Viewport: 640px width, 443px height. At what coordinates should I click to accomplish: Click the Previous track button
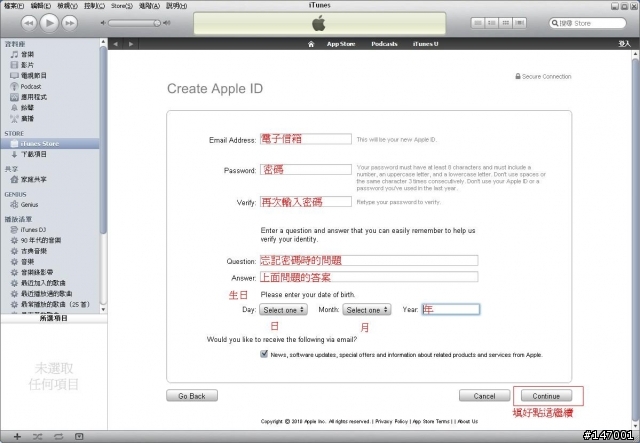[x=29, y=23]
